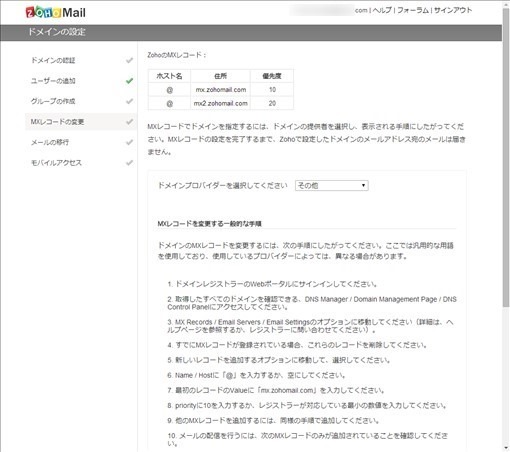This screenshot has height=452, width=510.
Task: Click the ZohoのMXレコード heading text
Action: 177,55
